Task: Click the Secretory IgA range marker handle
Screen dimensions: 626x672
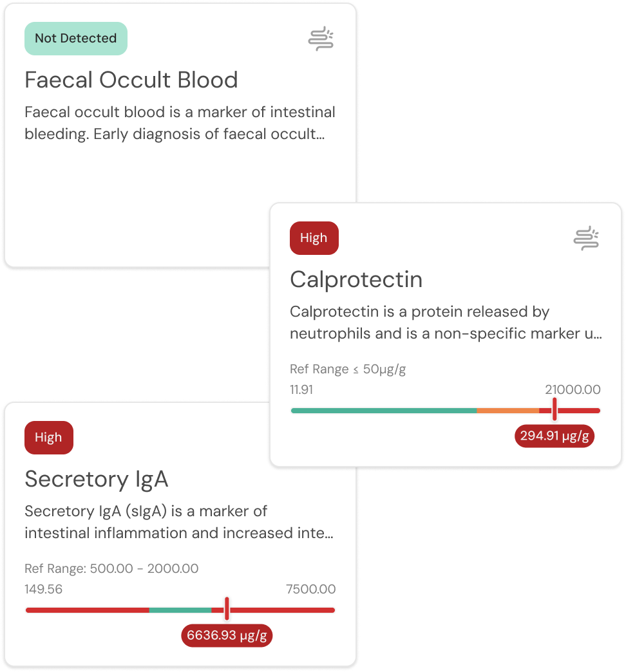Action: tap(227, 609)
